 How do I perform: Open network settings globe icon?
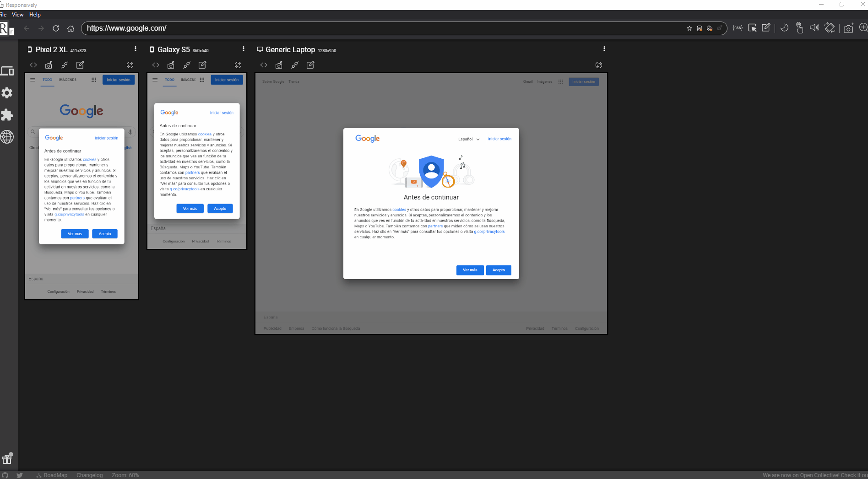click(7, 137)
